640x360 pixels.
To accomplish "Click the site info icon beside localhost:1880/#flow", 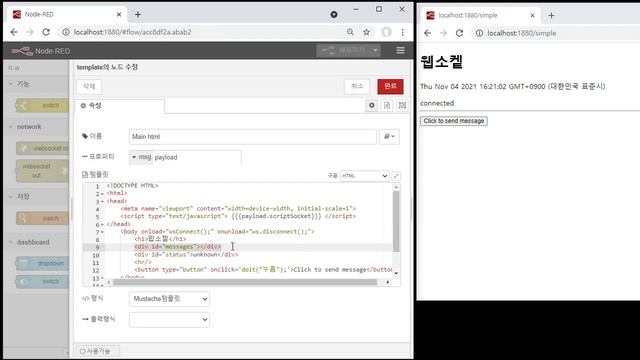I will [66, 32].
